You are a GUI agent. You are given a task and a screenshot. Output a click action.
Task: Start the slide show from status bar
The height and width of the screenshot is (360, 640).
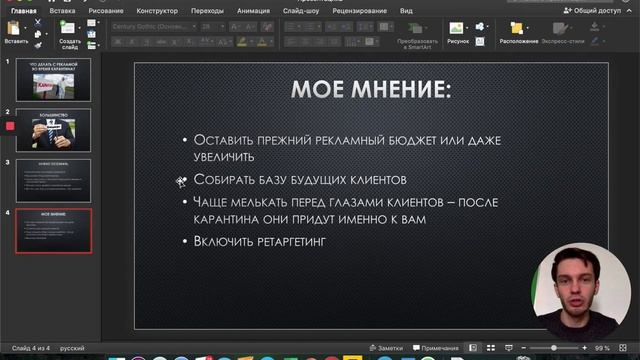click(x=509, y=348)
